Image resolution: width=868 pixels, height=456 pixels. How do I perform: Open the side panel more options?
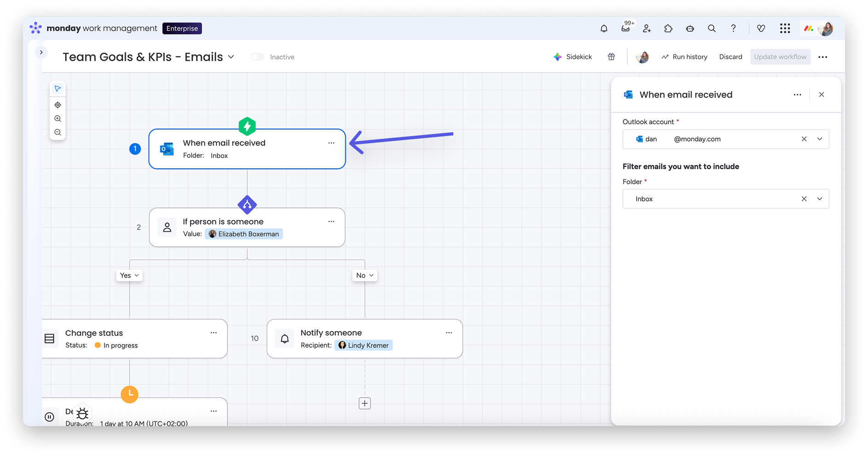pyautogui.click(x=797, y=95)
